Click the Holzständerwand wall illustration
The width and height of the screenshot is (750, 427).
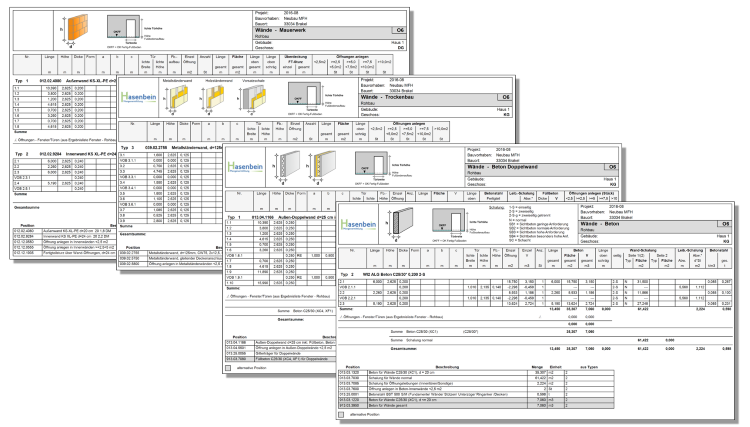212,99
